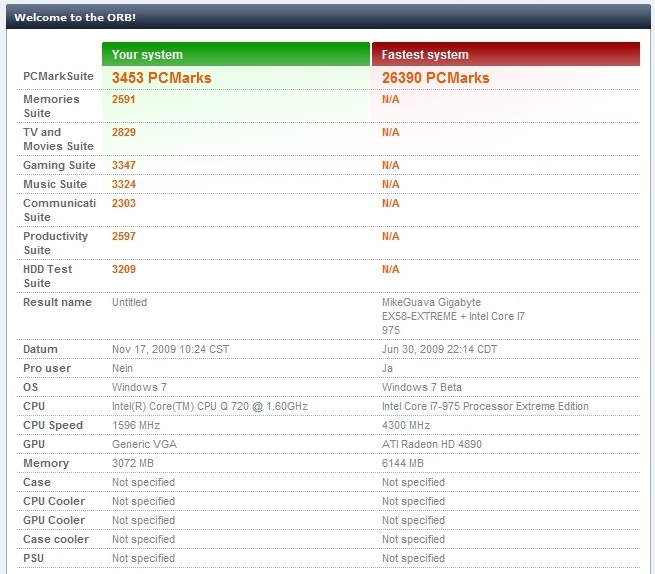The image size is (655, 574).
Task: Select the Productivity Suite value 2597
Action: [x=124, y=236]
